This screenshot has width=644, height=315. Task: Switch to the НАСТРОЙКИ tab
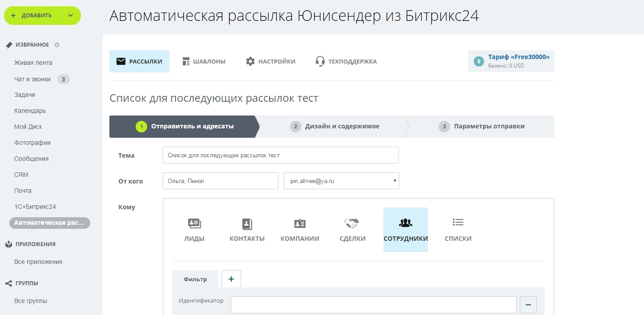(270, 61)
